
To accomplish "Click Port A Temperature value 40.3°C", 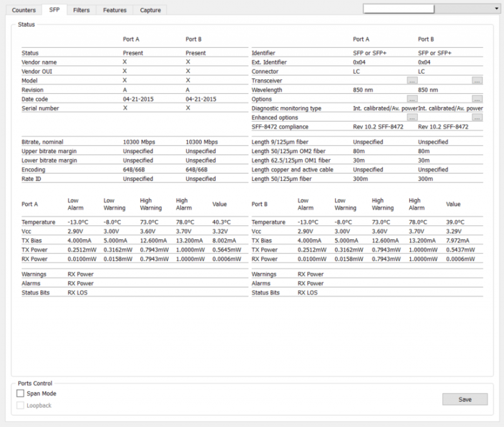I will (x=220, y=222).
